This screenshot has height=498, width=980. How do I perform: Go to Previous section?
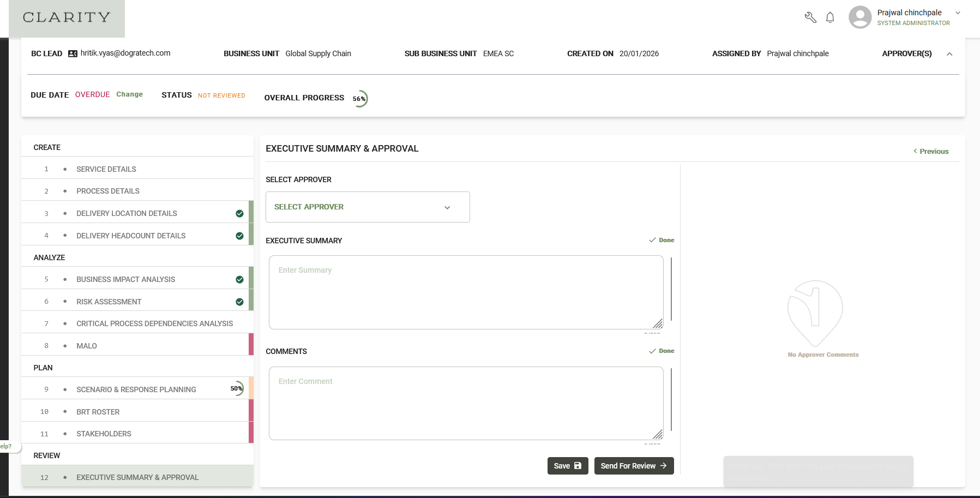931,152
